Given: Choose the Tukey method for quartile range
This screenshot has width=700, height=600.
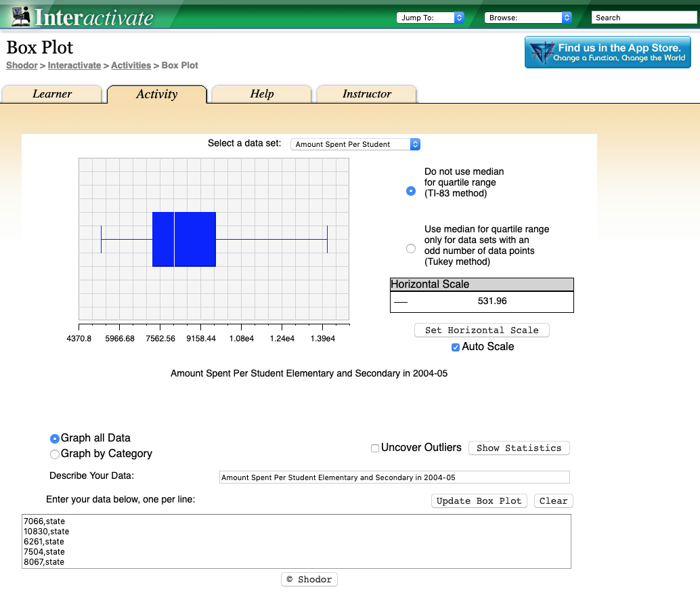Looking at the screenshot, I should pos(411,248).
